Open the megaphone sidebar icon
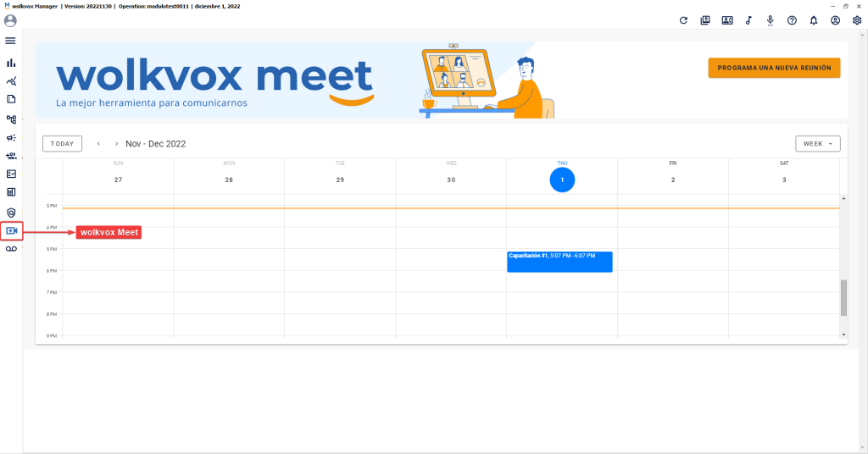This screenshot has width=868, height=454. click(11, 138)
